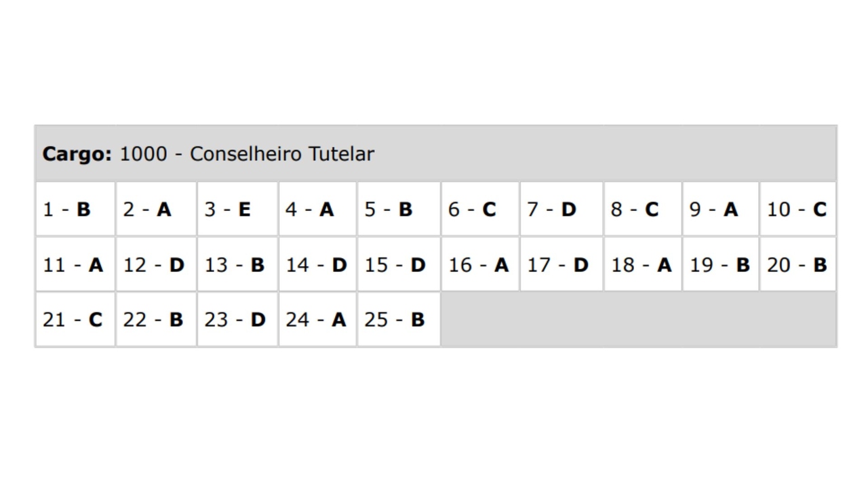Click the cell for question 4
This screenshot has width=868, height=488.
point(317,209)
